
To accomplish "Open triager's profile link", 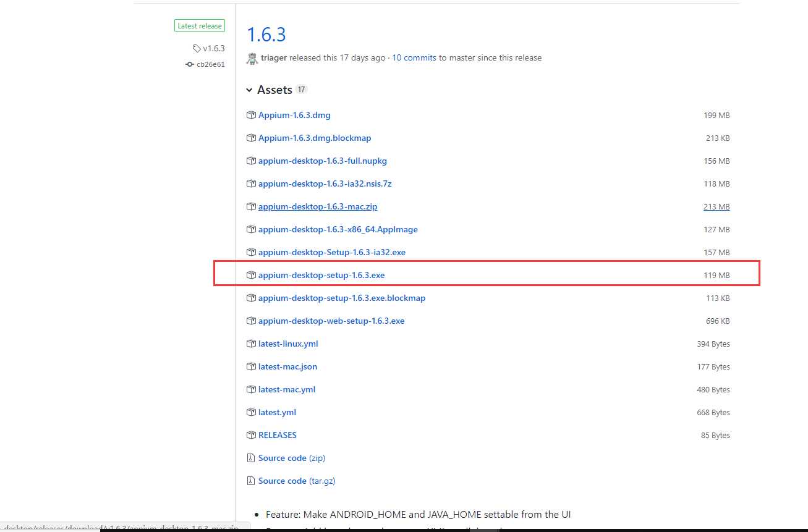I will point(274,57).
